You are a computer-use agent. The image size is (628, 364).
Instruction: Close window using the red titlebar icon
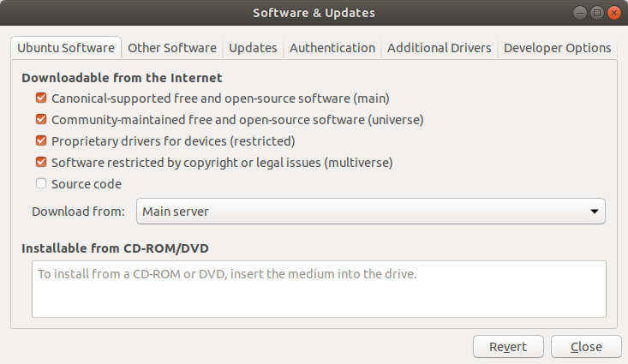(614, 13)
